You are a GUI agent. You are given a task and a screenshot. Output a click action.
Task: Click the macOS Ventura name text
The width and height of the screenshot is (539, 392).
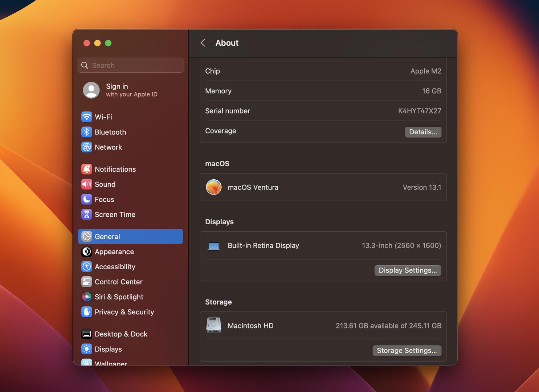(x=253, y=187)
